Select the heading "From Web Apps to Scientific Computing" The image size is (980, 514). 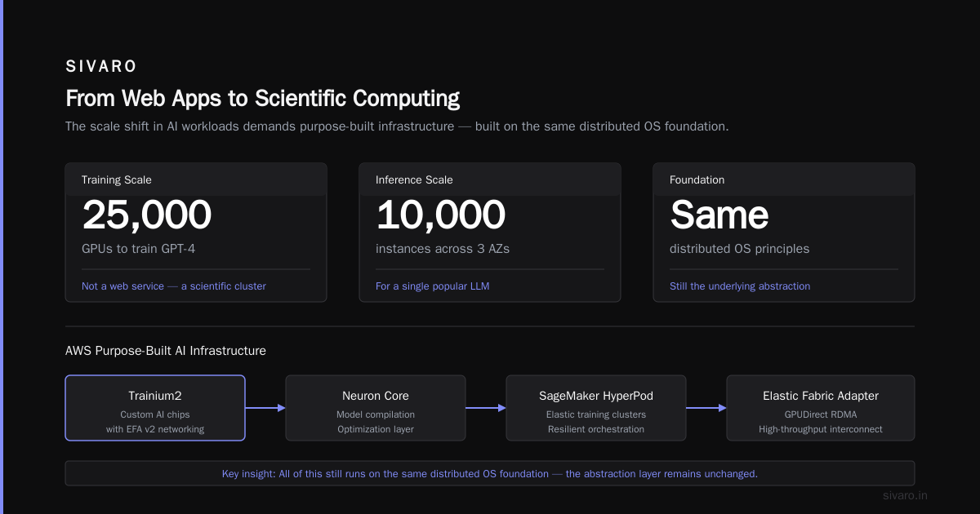pyautogui.click(x=262, y=99)
